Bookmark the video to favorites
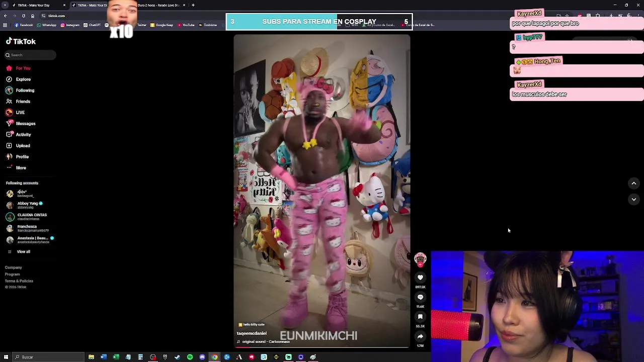The height and width of the screenshot is (362, 644). (420, 317)
